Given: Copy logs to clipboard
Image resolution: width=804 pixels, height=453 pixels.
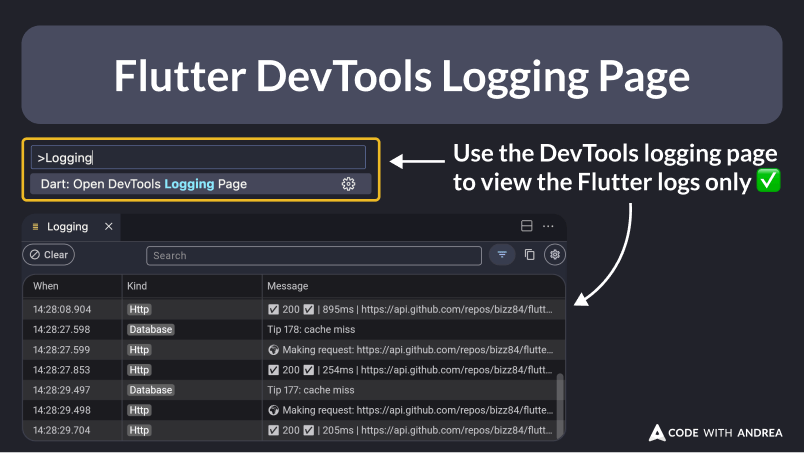Looking at the screenshot, I should tap(529, 254).
